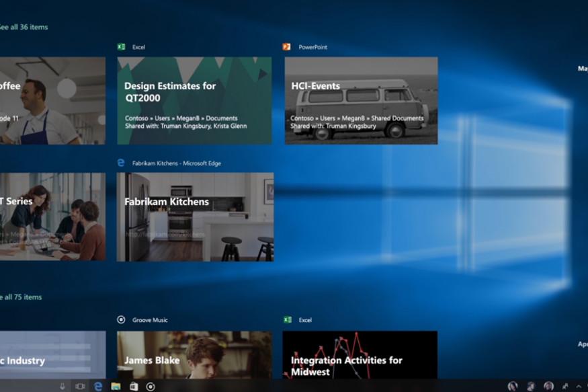
Task: Open the coffee shop activity card
Action: pos(52,101)
